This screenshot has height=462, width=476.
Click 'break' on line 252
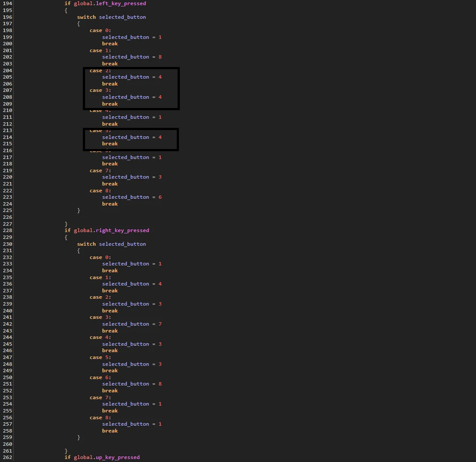110,390
